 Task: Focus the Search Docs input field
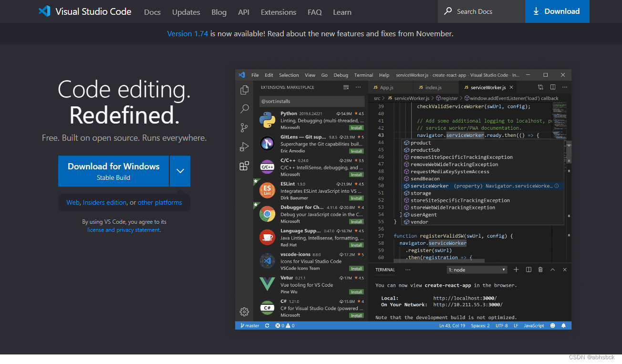coord(481,11)
